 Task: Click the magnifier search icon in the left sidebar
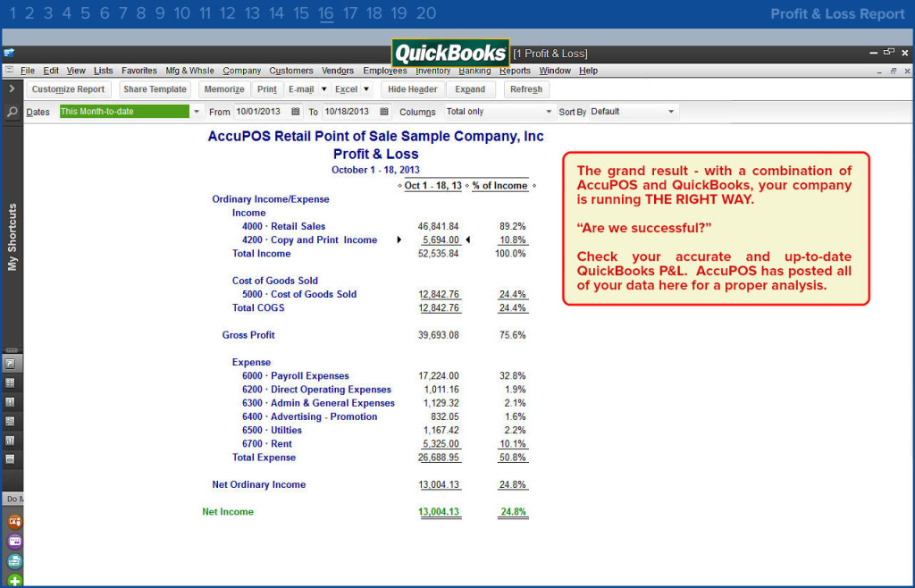point(12,112)
